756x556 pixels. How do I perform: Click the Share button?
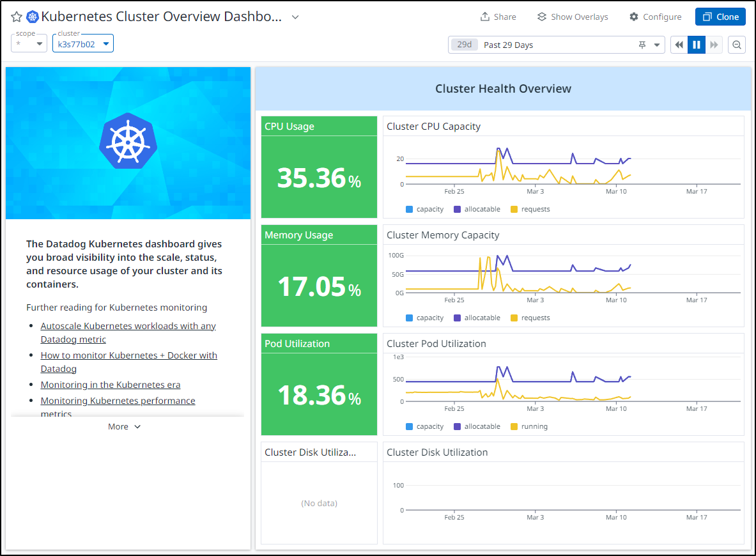pyautogui.click(x=498, y=17)
